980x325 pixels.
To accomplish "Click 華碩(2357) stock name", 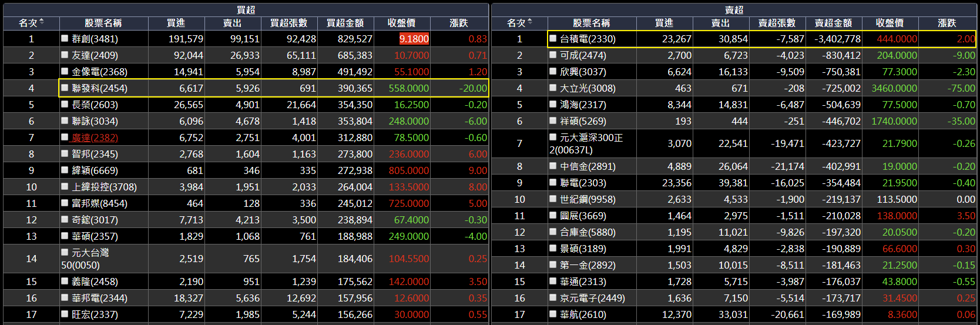I will point(95,236).
